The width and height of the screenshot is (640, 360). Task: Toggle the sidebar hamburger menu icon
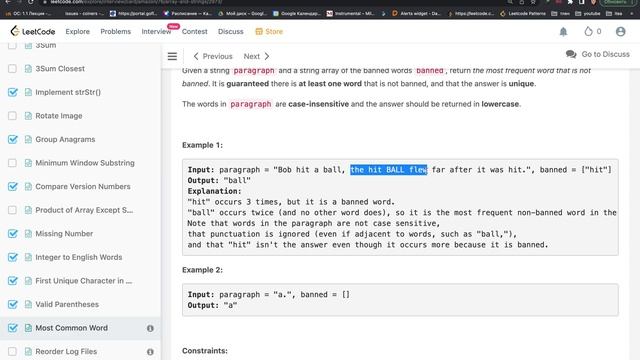click(172, 56)
